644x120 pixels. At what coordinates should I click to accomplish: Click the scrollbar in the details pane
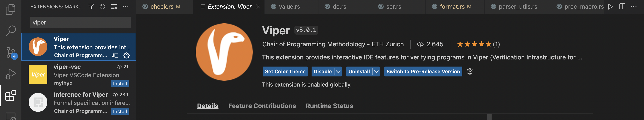point(489,117)
